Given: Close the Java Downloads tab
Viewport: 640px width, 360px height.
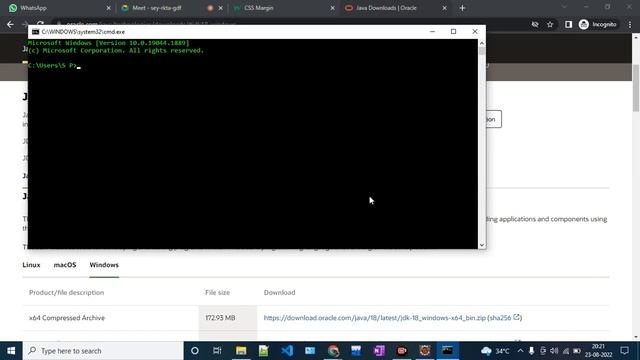Looking at the screenshot, I should 444,8.
